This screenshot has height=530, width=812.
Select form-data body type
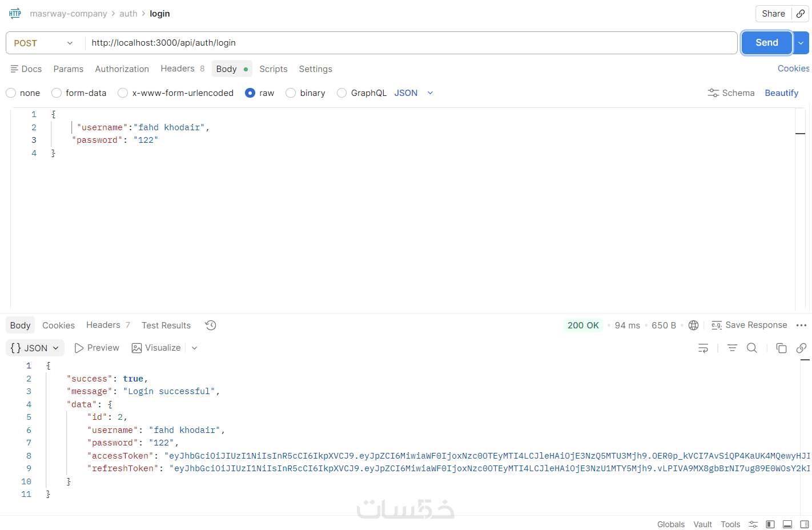(x=57, y=93)
